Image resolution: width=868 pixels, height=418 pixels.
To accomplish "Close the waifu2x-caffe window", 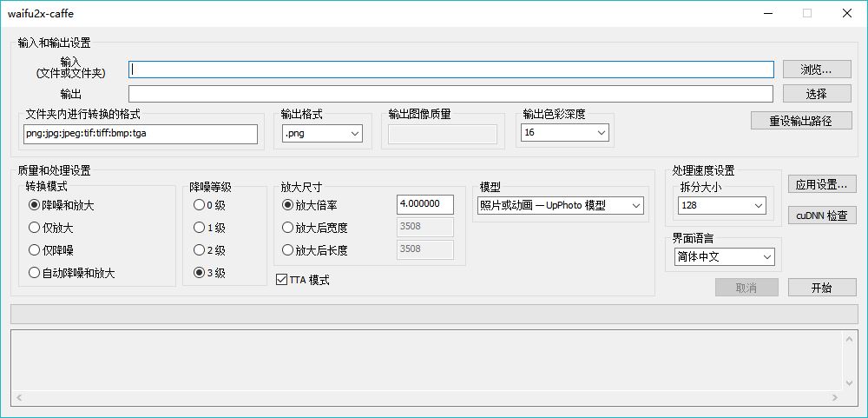I will click(x=847, y=13).
